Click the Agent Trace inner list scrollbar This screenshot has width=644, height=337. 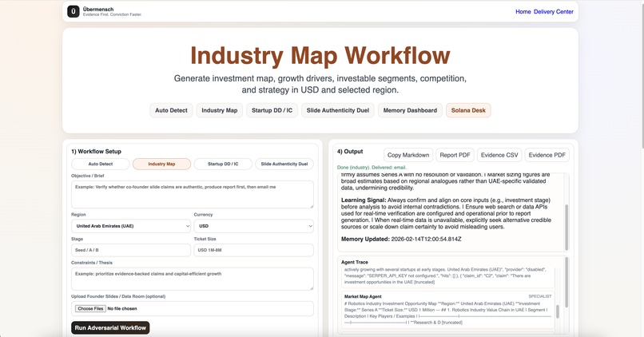[x=558, y=311]
